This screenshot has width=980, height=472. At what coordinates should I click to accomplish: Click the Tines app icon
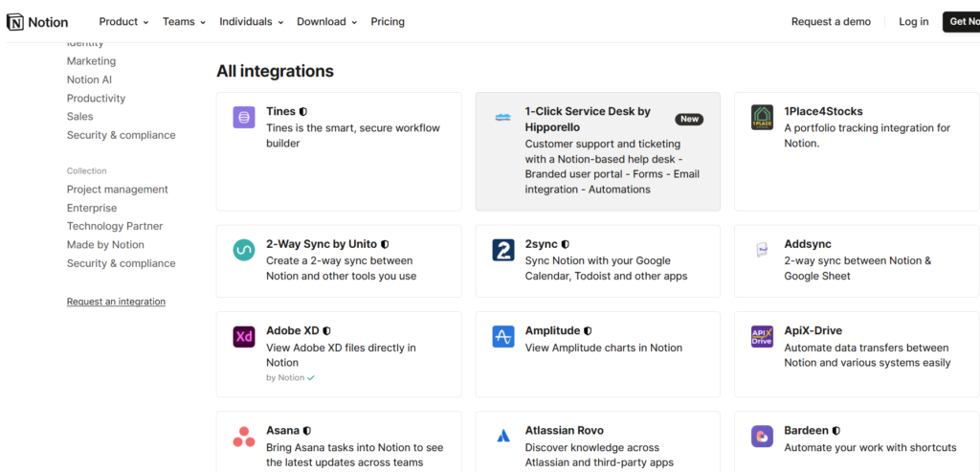click(244, 117)
